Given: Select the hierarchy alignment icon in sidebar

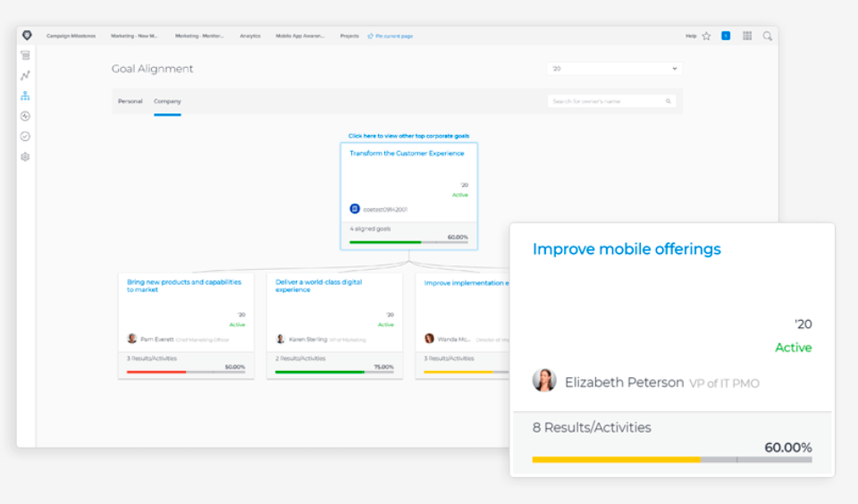Looking at the screenshot, I should point(25,96).
